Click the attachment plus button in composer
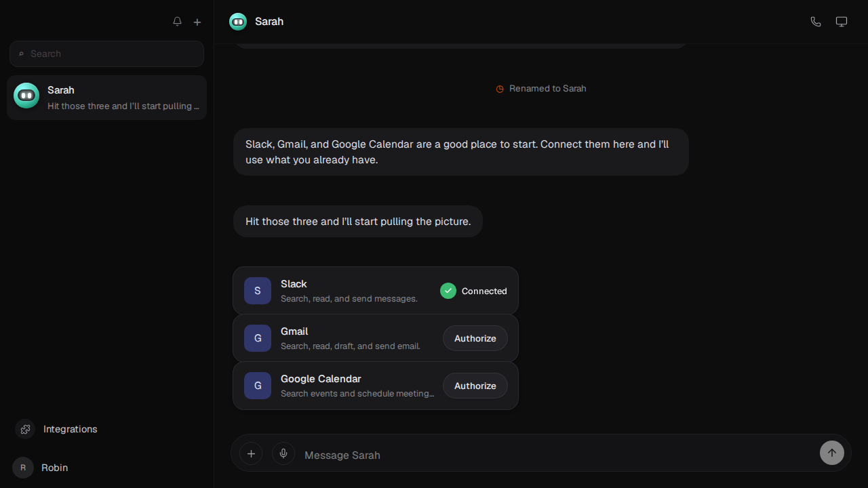The height and width of the screenshot is (488, 868). coord(251,453)
